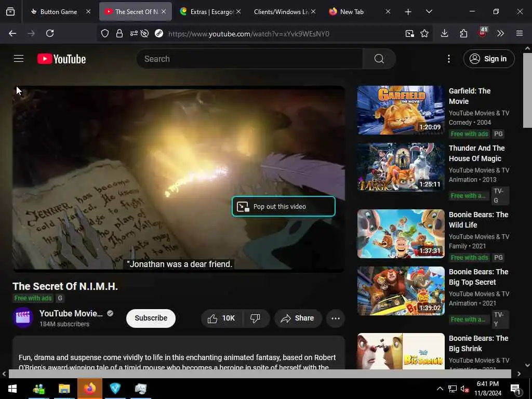Switch to the Button Game tab
Viewport: 532px width, 399px height.
pyautogui.click(x=58, y=12)
